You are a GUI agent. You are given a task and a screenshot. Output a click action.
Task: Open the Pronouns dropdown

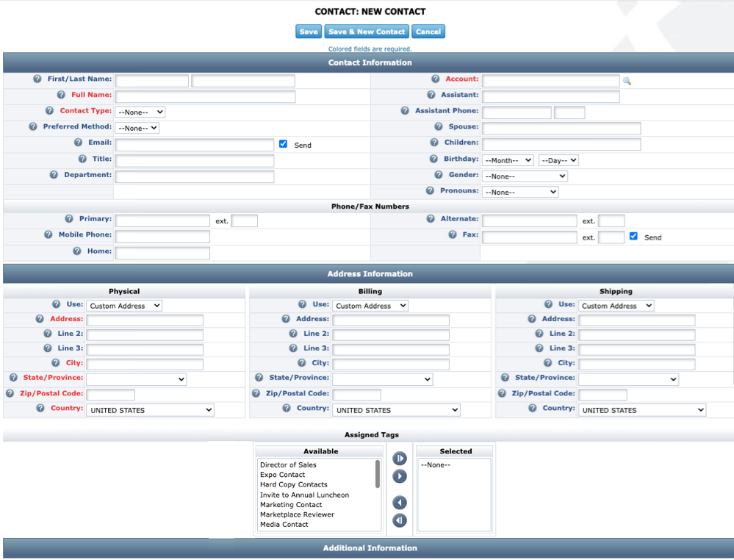[x=520, y=192]
